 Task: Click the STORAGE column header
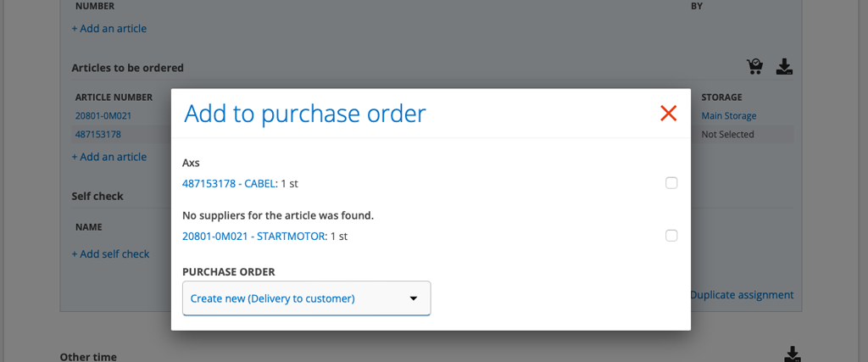[x=721, y=97]
